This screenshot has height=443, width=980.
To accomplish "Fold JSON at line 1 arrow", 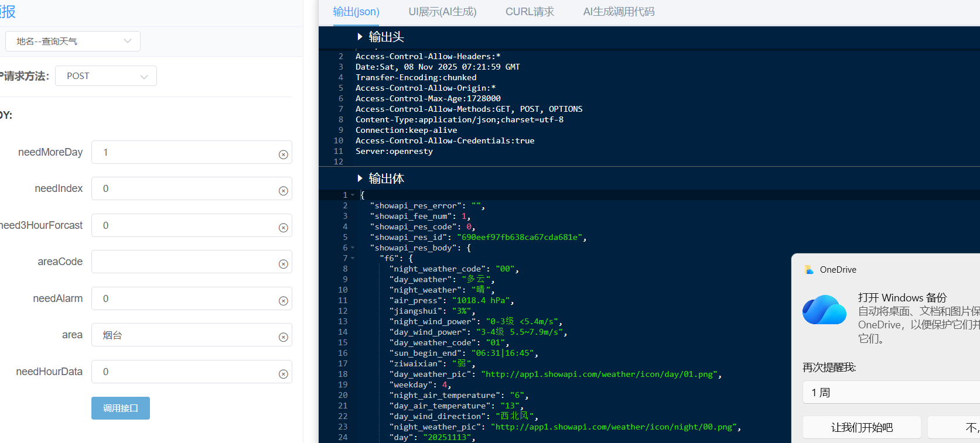I will (353, 195).
